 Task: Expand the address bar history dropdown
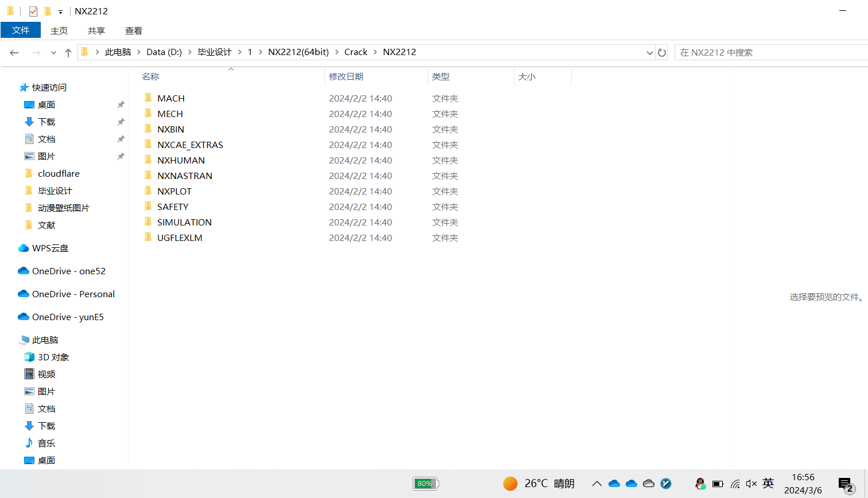click(649, 53)
